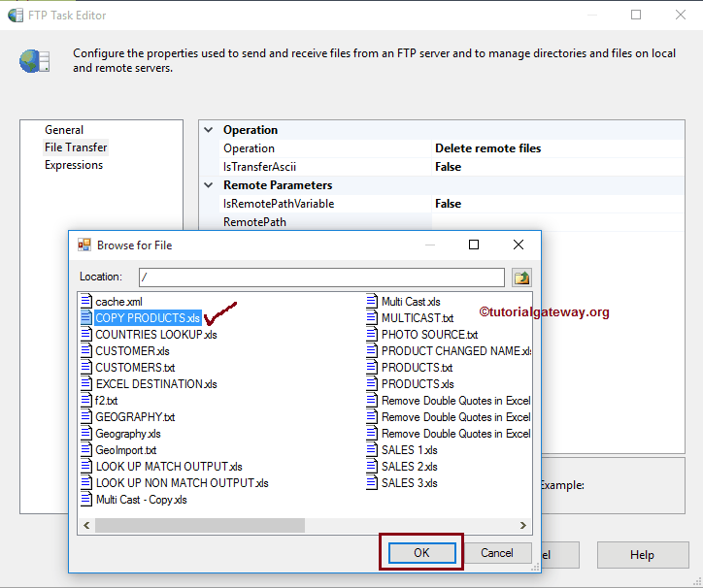The image size is (703, 588).
Task: Click the SALES 2.xls file icon
Action: [x=372, y=467]
